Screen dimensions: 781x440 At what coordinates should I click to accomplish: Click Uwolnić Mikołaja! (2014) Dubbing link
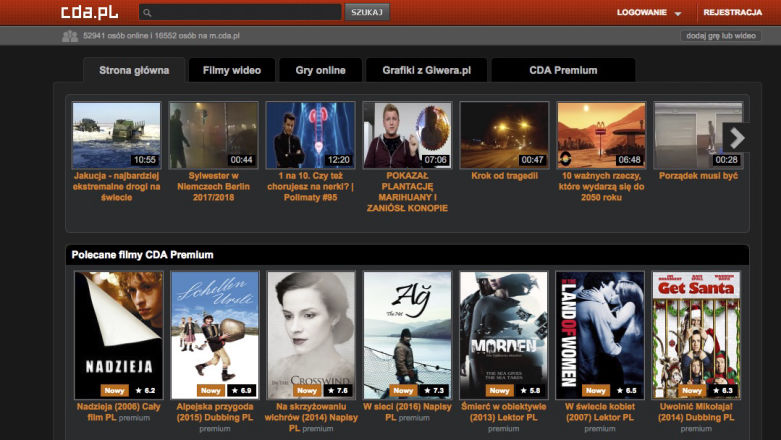pos(696,412)
